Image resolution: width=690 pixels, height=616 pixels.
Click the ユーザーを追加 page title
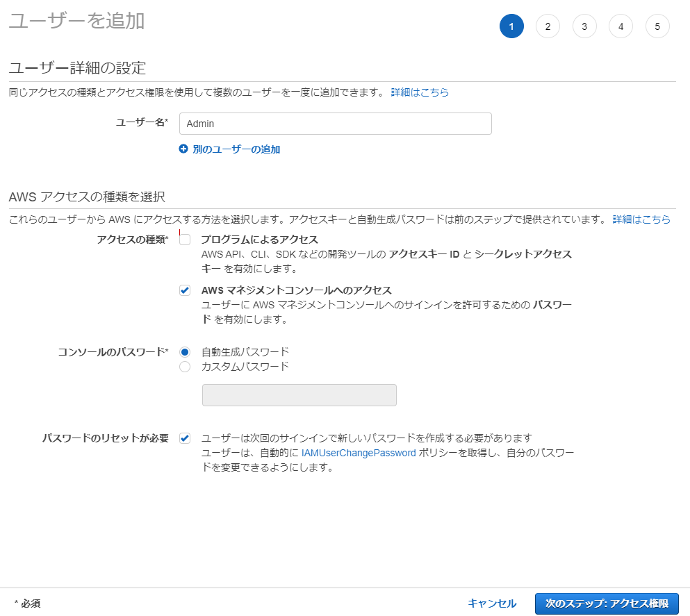click(76, 21)
